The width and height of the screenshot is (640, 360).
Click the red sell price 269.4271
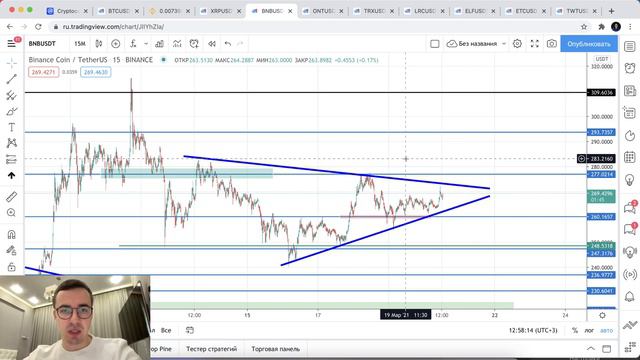[43, 72]
